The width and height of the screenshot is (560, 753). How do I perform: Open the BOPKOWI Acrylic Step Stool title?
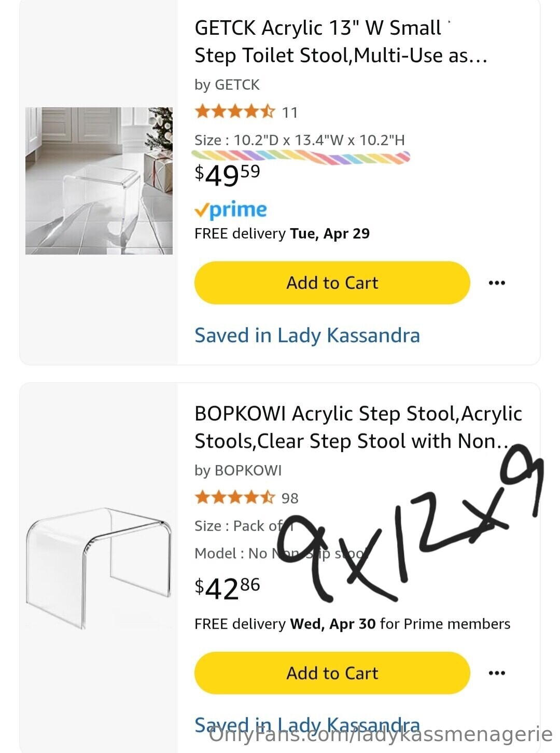click(358, 427)
